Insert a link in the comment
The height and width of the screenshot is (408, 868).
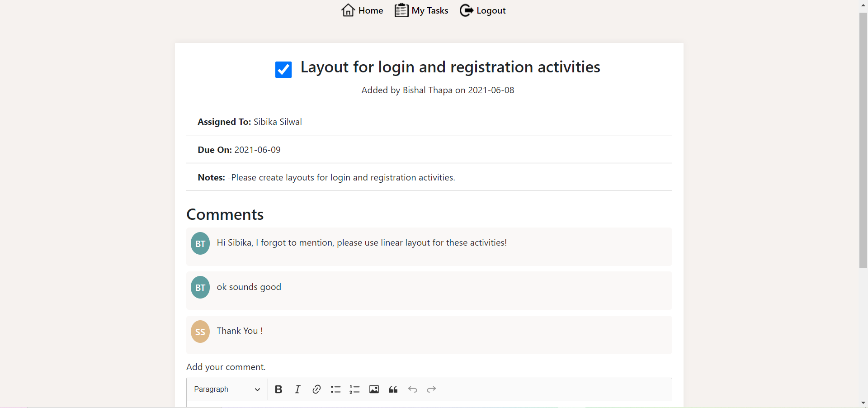[x=316, y=389]
